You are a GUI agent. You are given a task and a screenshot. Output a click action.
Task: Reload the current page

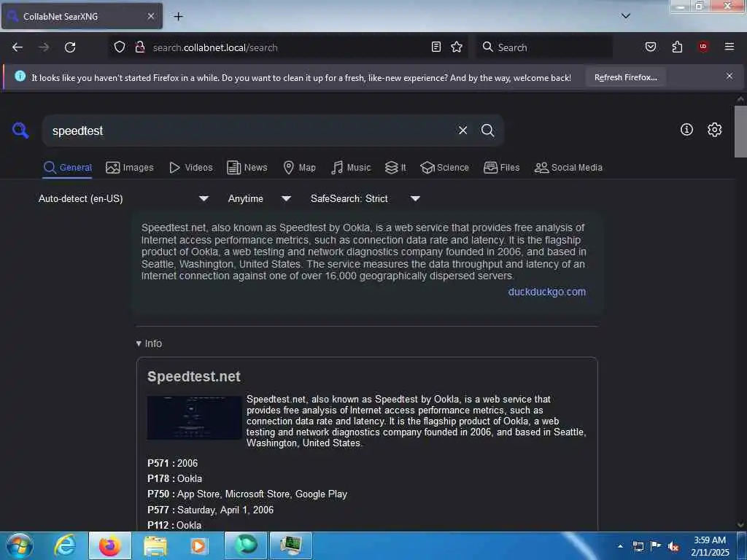coord(70,47)
